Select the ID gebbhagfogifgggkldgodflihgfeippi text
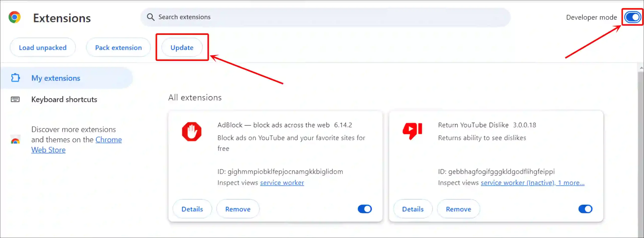This screenshot has height=238, width=644. (496, 171)
